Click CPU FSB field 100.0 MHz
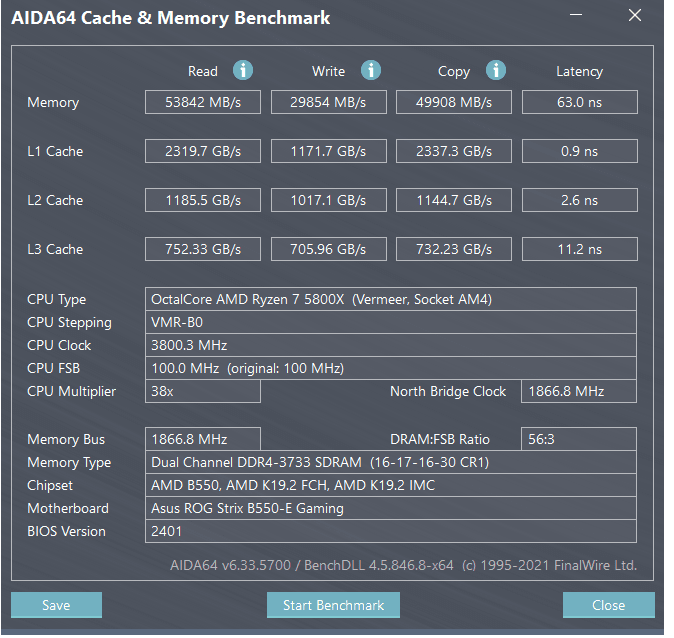 (391, 368)
